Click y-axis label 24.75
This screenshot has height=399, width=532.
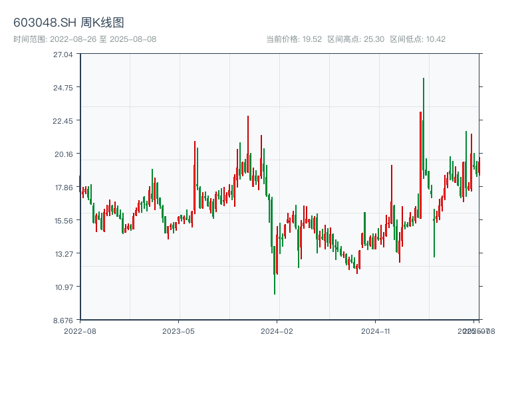pos(63,88)
